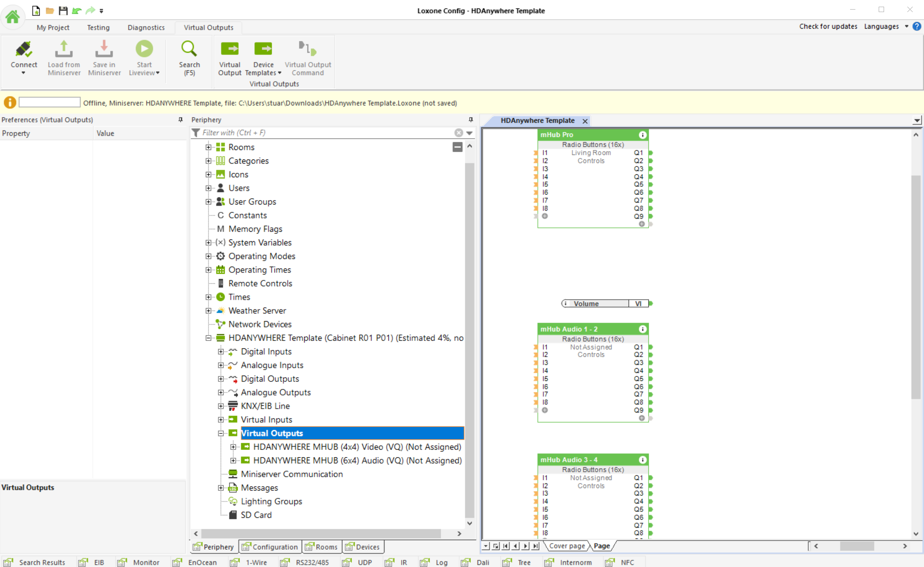Viewport: 924px width, 567px height.
Task: Open the filter options dropdown arrow
Action: (x=469, y=133)
